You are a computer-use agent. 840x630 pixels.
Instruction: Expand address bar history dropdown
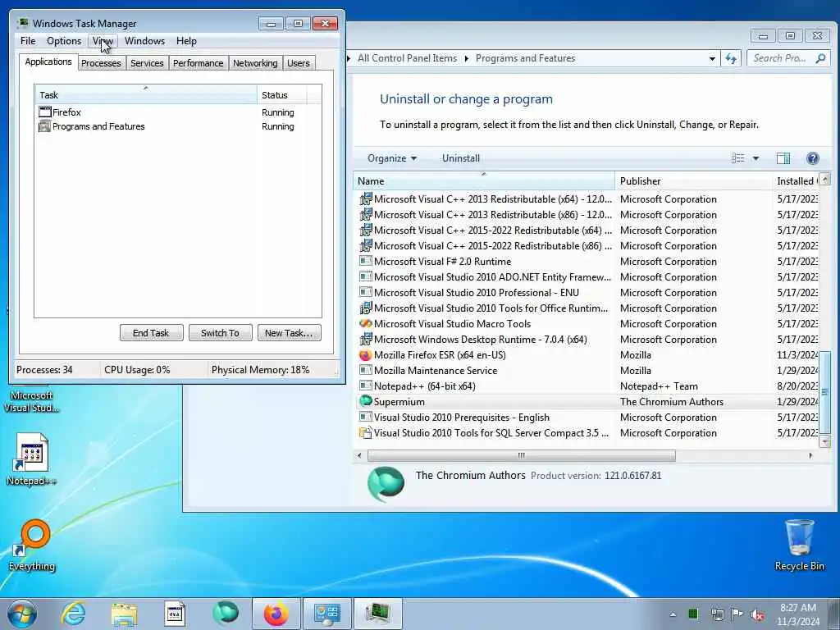pos(712,58)
